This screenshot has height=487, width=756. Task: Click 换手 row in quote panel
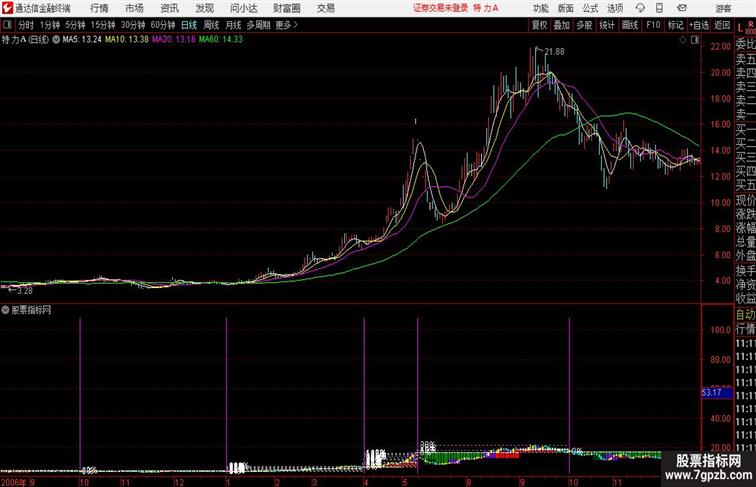(x=745, y=271)
